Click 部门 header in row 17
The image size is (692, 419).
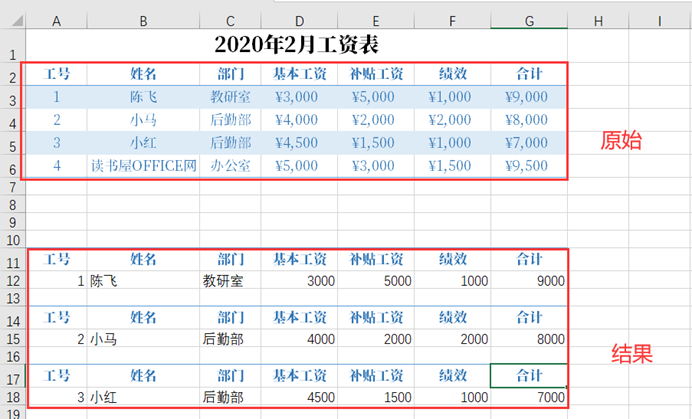point(230,376)
